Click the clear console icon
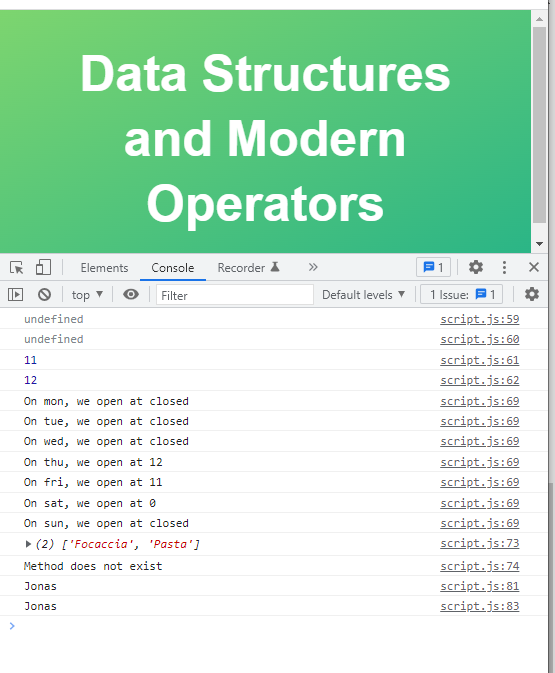 pos(44,295)
